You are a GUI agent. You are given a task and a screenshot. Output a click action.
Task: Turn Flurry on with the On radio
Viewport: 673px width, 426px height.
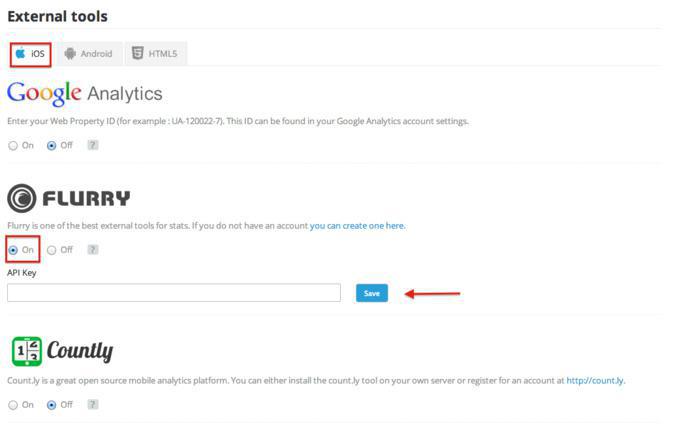pyautogui.click(x=13, y=249)
